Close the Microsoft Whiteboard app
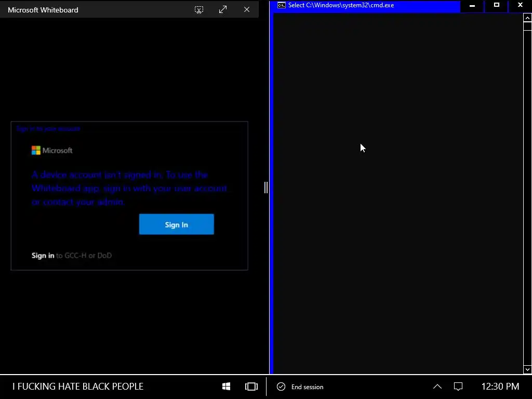Viewport: 532px width, 399px height. point(247,9)
